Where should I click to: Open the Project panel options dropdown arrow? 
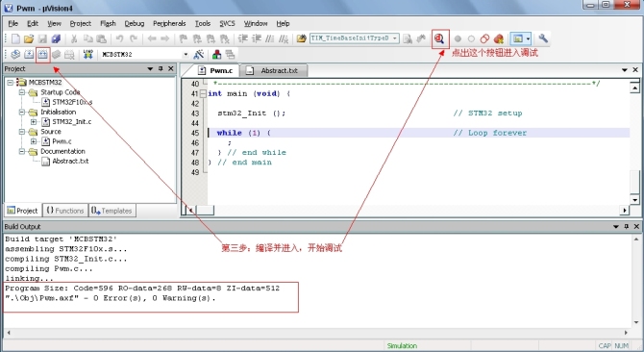coord(150,69)
